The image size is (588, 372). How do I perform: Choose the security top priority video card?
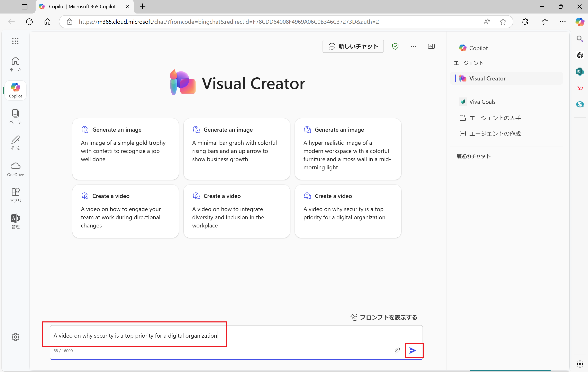(x=348, y=211)
